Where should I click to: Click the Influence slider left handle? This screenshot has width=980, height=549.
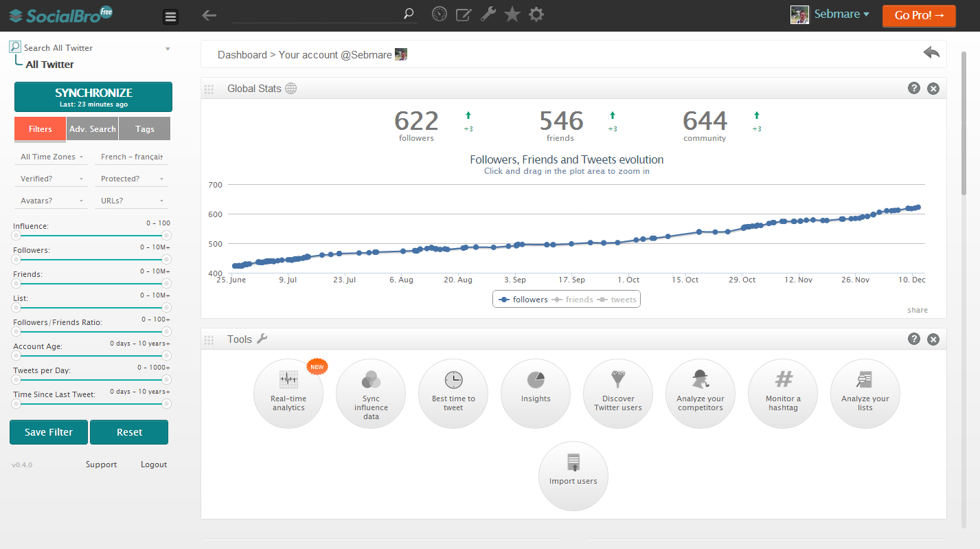[15, 235]
